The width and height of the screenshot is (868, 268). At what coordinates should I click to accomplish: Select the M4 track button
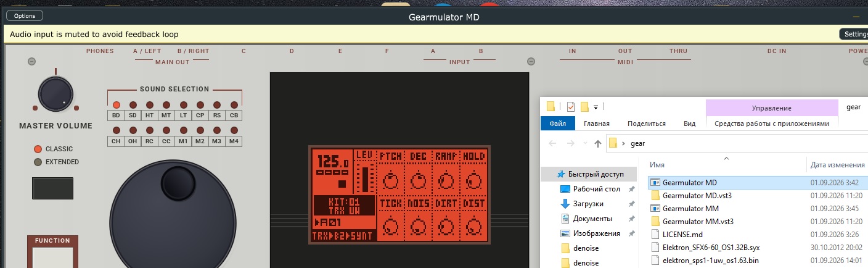coord(234,141)
